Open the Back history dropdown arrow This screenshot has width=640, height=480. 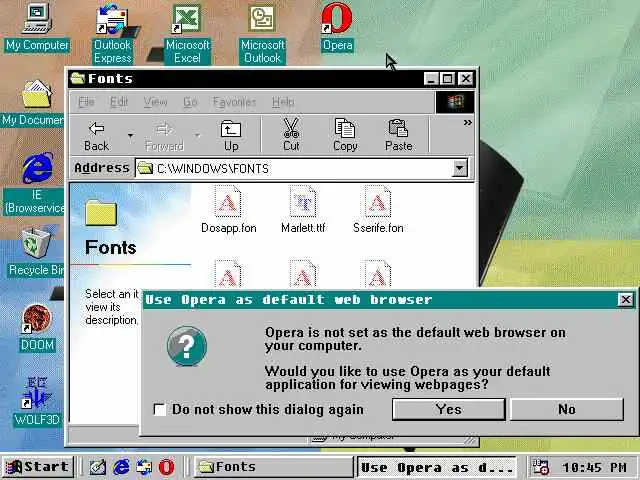[131, 135]
